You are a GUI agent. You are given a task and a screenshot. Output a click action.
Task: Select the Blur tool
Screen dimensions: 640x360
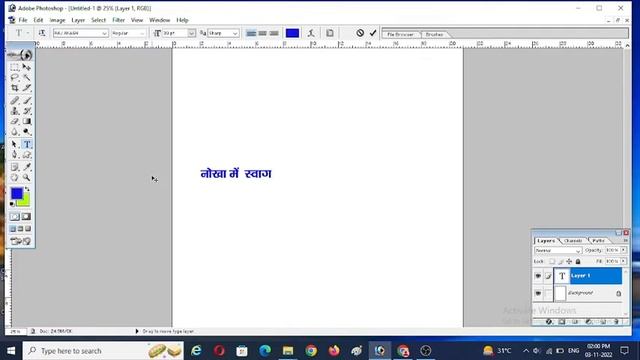point(15,132)
